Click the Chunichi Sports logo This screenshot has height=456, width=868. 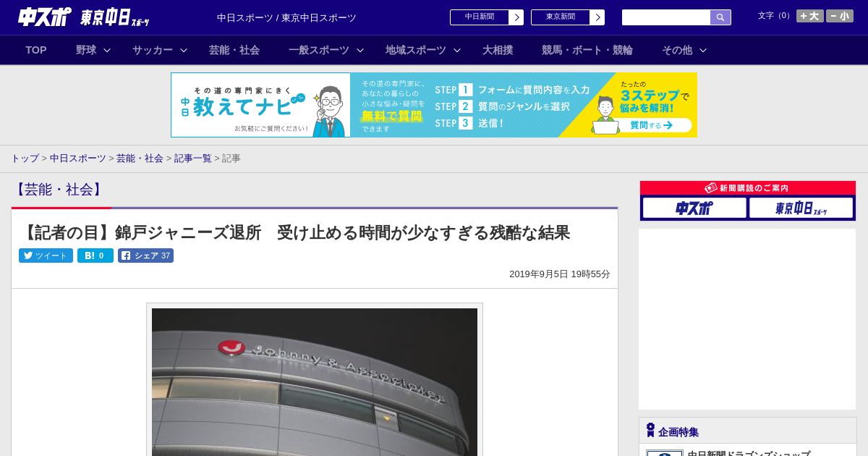click(44, 17)
